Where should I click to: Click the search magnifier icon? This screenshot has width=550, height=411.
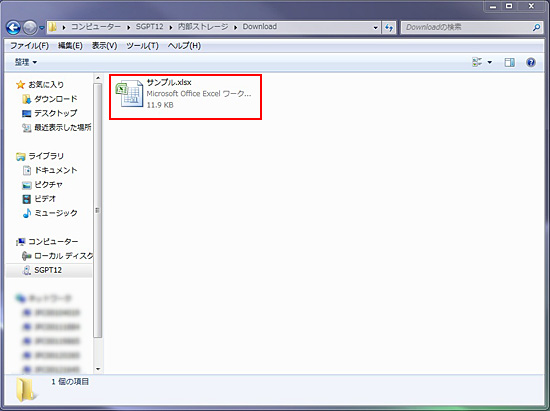[x=536, y=27]
